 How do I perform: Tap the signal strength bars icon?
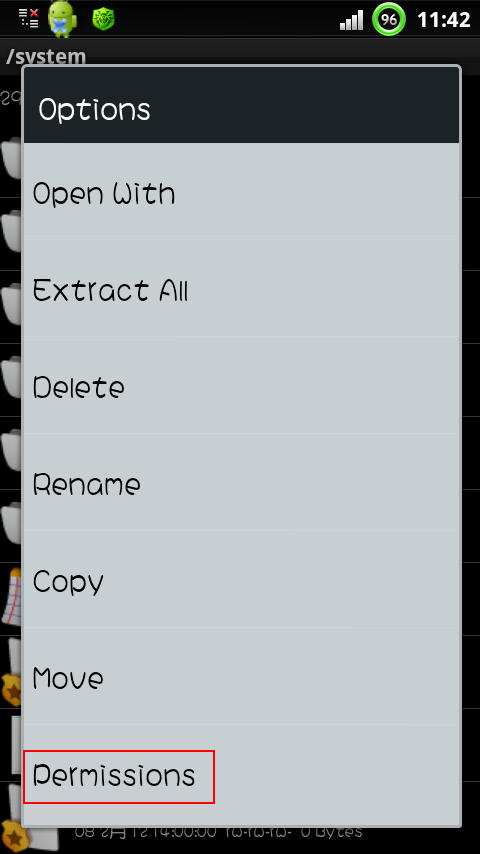click(351, 20)
